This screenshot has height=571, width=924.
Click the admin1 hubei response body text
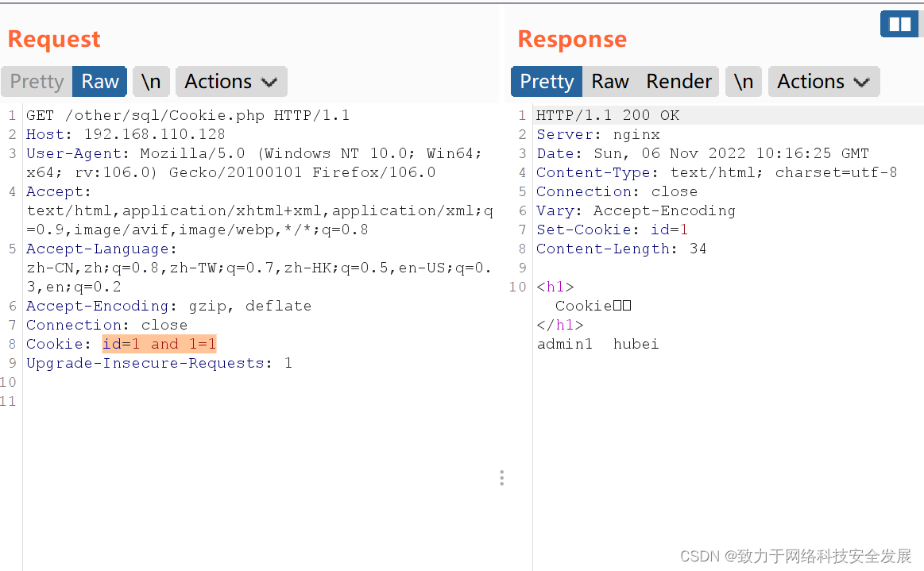tap(597, 344)
